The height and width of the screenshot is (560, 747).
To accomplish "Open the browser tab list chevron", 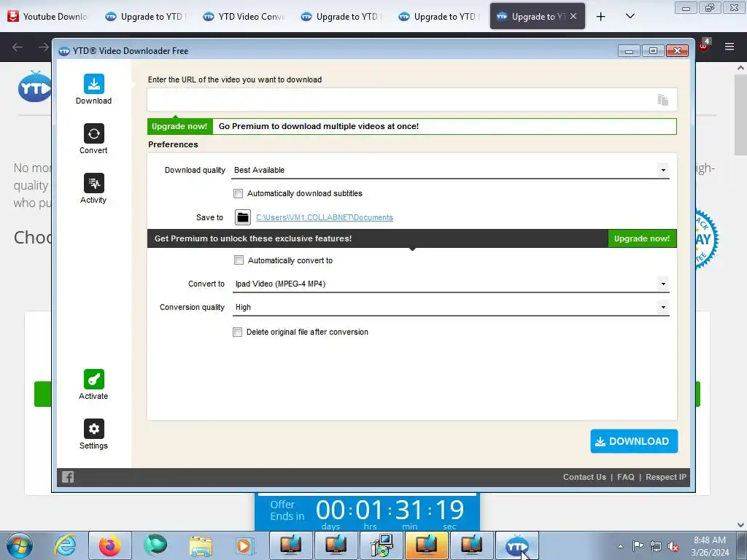I will pyautogui.click(x=630, y=16).
